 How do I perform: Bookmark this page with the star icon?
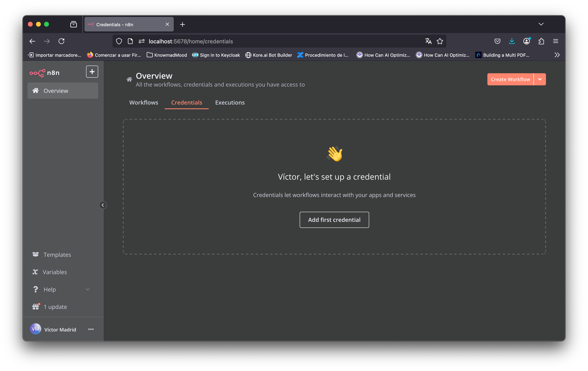(440, 41)
